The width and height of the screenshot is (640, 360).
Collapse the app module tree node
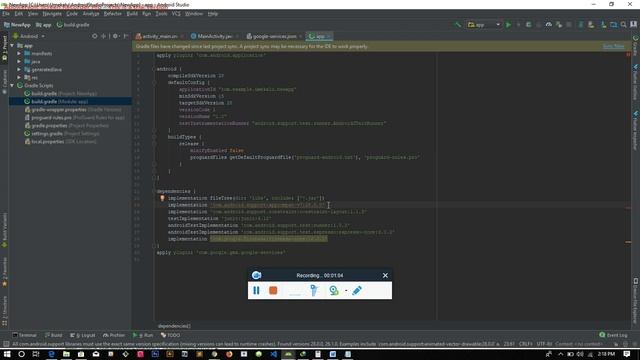point(12,46)
